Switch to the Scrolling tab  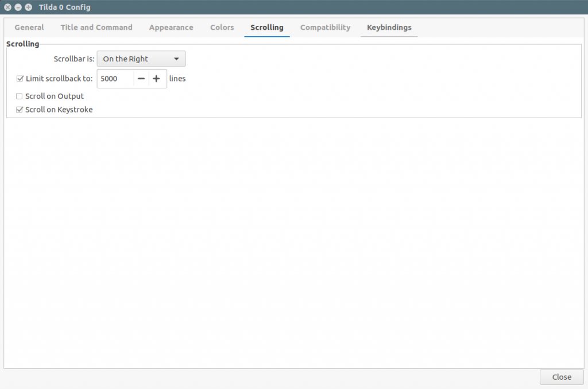pos(266,27)
